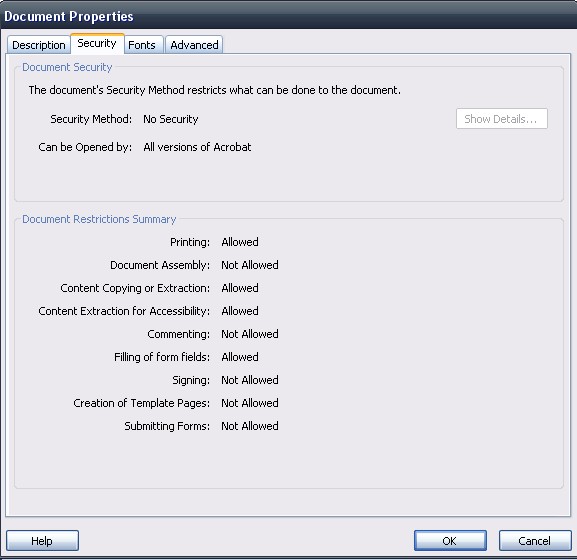Select the No Security method value
Viewport: 577px width, 560px height.
[x=171, y=119]
